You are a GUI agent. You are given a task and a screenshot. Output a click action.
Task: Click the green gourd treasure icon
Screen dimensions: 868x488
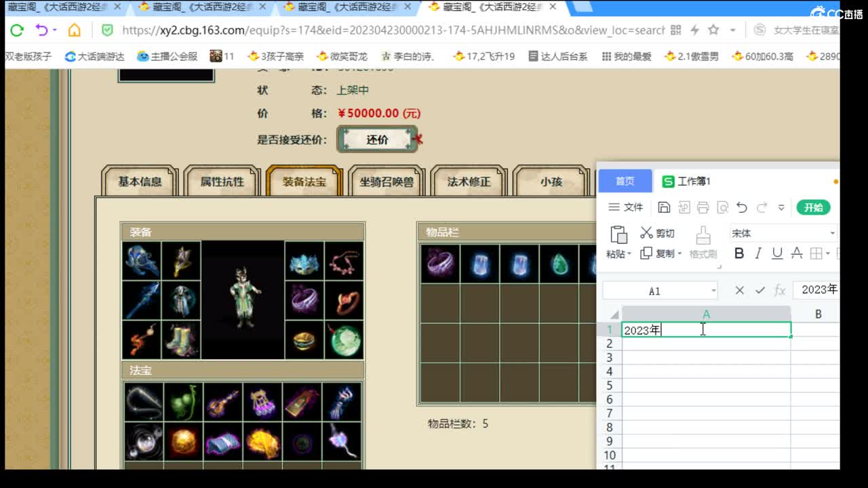(183, 402)
